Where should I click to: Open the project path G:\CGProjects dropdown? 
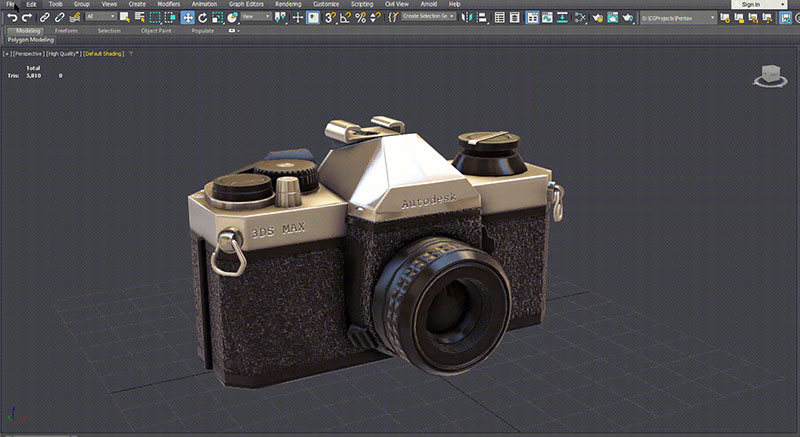tap(678, 18)
